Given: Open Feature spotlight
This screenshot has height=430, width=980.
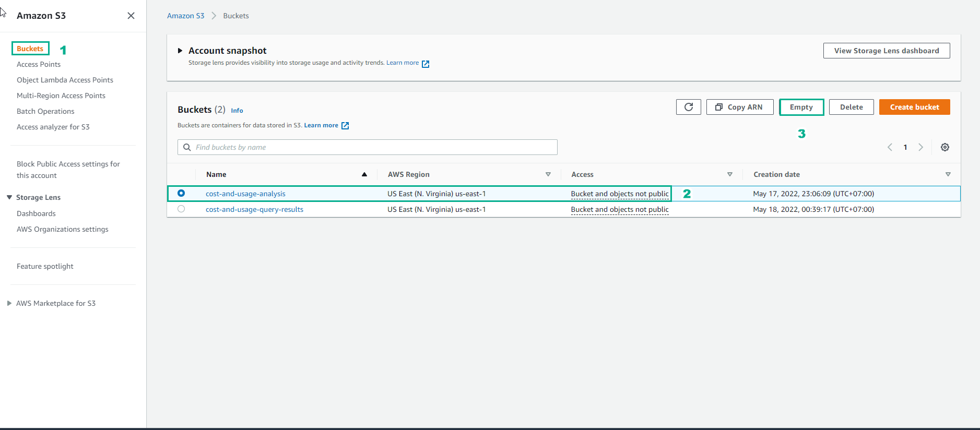Looking at the screenshot, I should click(x=45, y=266).
